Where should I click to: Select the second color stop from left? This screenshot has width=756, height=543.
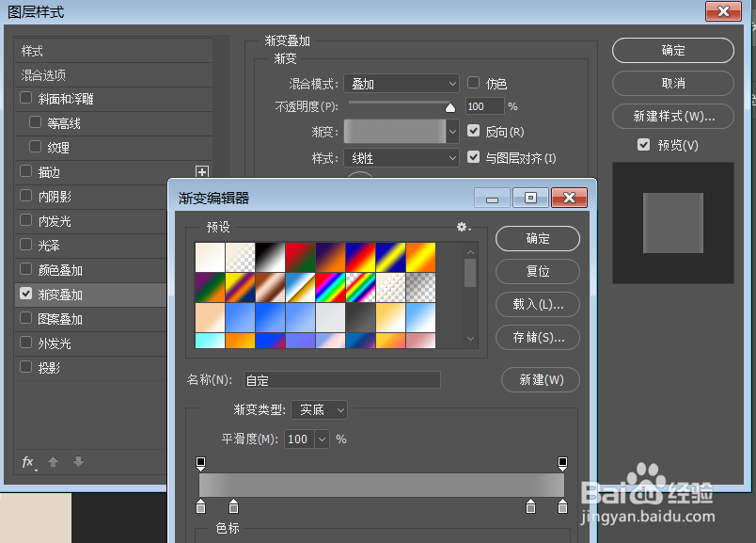point(233,506)
